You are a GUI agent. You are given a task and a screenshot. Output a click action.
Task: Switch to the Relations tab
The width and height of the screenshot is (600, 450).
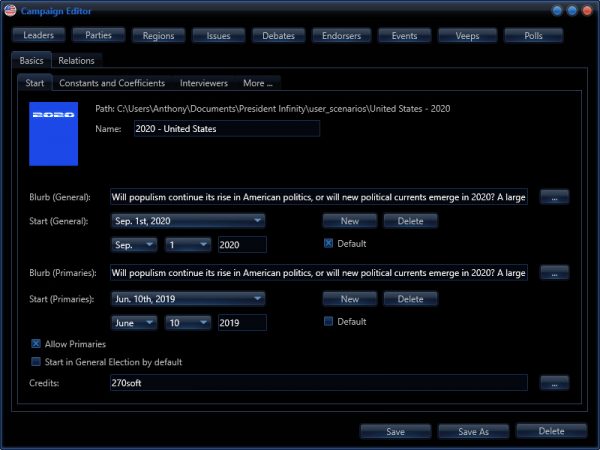(x=76, y=61)
